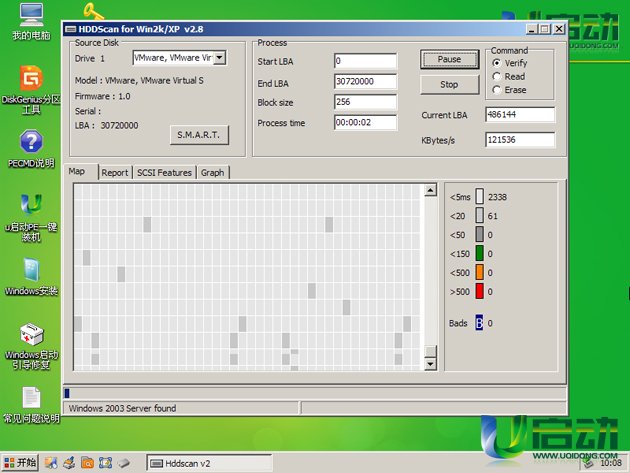Open the SCSI Features tab

point(164,173)
